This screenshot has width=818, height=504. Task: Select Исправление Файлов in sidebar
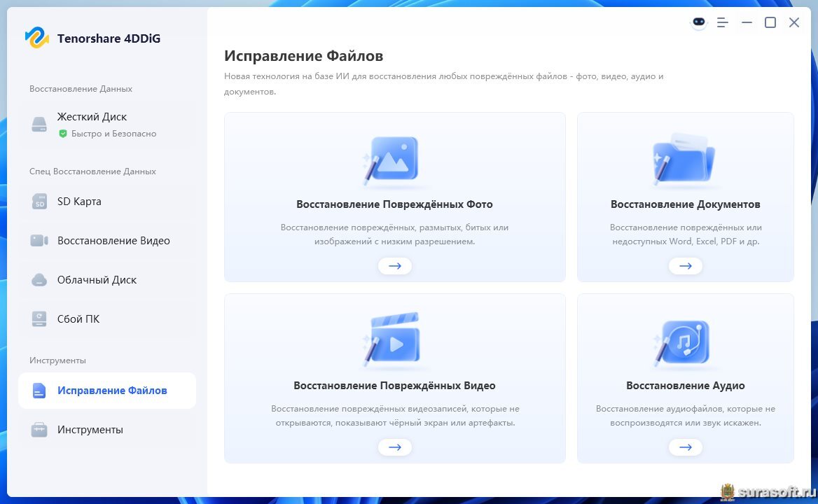click(x=107, y=391)
